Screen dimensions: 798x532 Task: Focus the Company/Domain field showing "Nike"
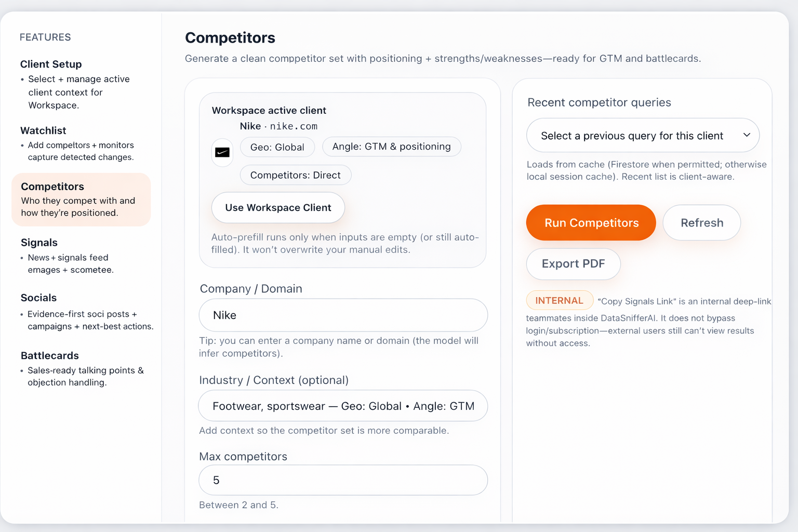coord(343,315)
